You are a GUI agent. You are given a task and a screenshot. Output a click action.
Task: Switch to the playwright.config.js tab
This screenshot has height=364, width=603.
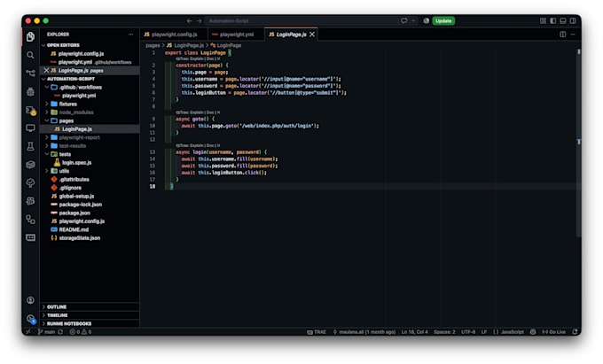[x=171, y=35]
